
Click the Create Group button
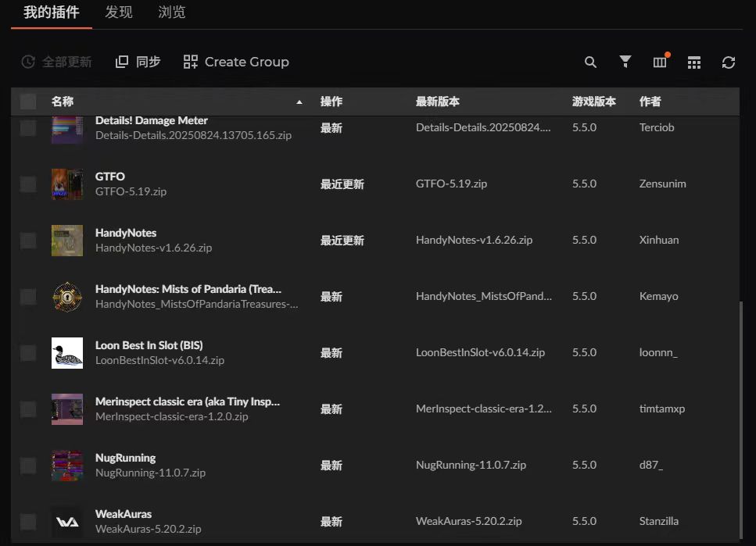(236, 62)
